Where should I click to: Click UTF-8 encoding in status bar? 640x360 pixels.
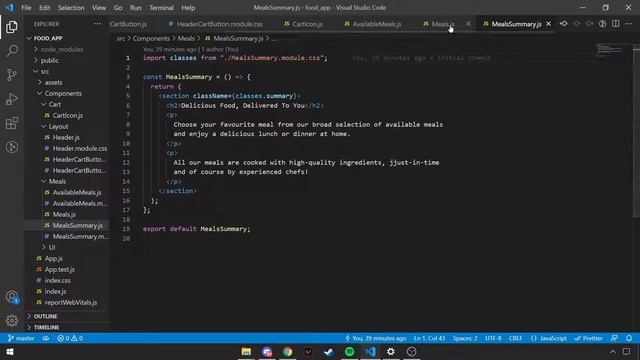[493, 338]
